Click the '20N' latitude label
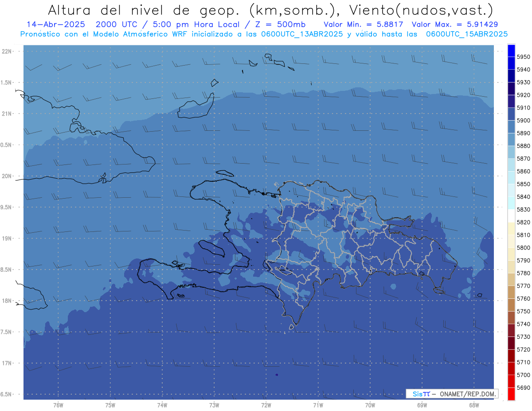This screenshot has width=532, height=411. [7, 176]
